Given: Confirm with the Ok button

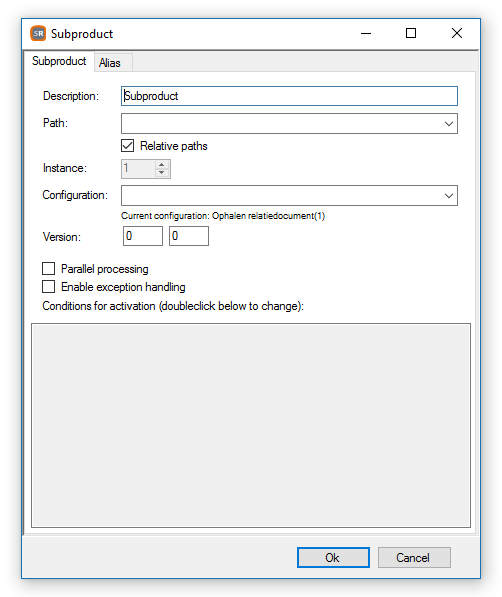Looking at the screenshot, I should 333,558.
